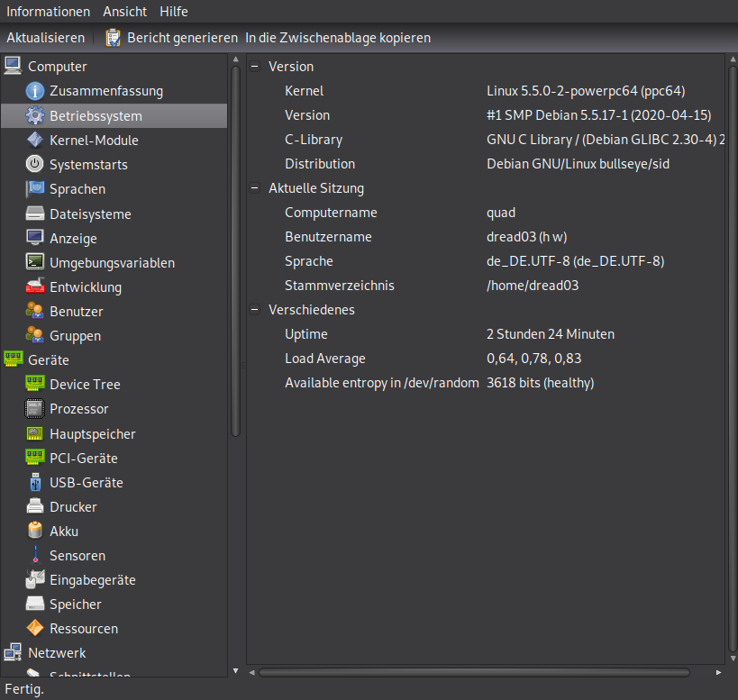Click Bericht generieren label

[x=183, y=38]
